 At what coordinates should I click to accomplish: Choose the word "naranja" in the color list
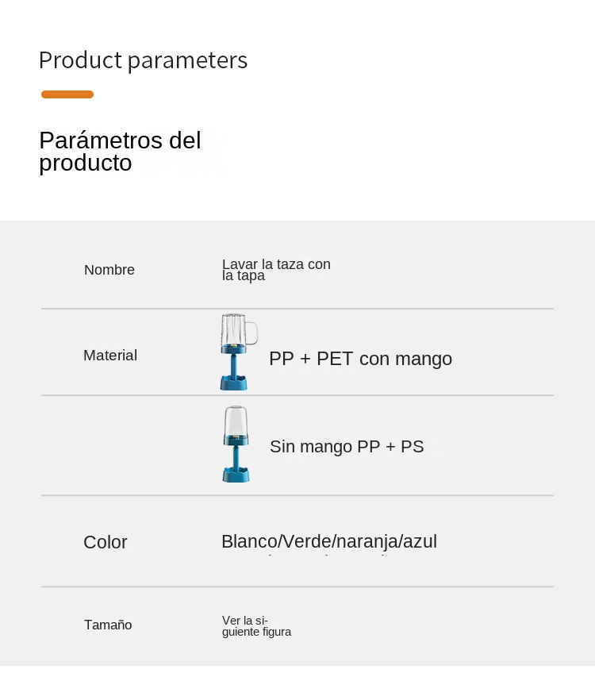(x=367, y=542)
